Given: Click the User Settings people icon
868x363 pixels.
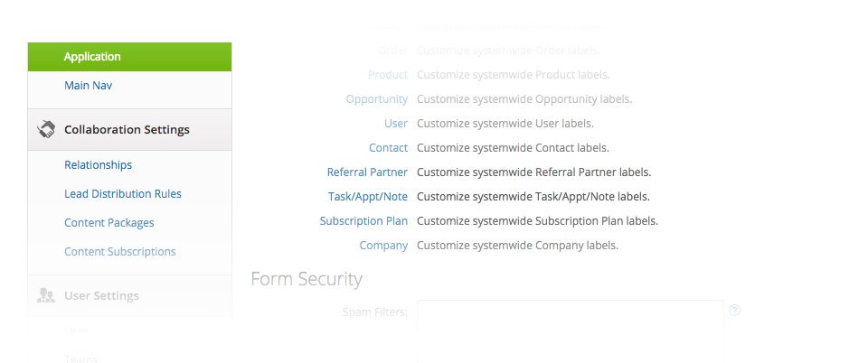Looking at the screenshot, I should [x=45, y=295].
